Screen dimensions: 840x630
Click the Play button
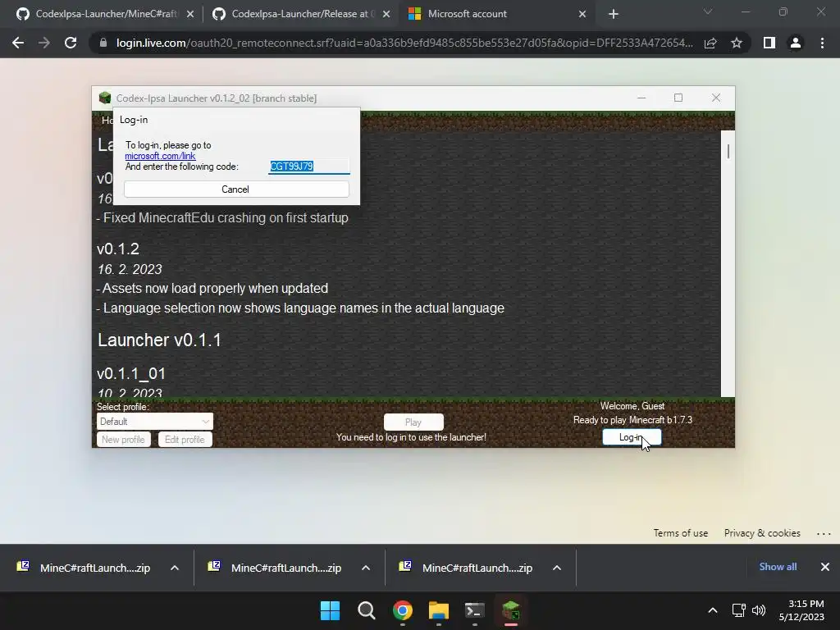click(x=413, y=422)
